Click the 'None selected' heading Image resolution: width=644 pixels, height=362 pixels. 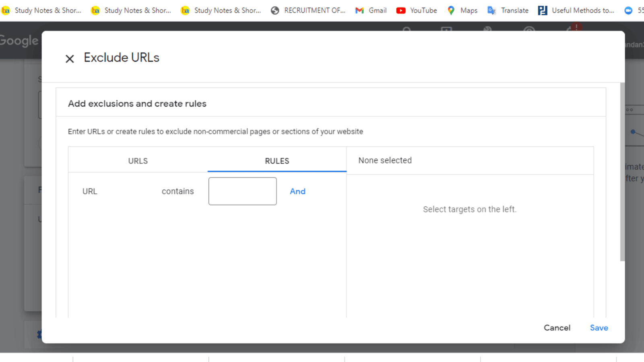coord(385,160)
